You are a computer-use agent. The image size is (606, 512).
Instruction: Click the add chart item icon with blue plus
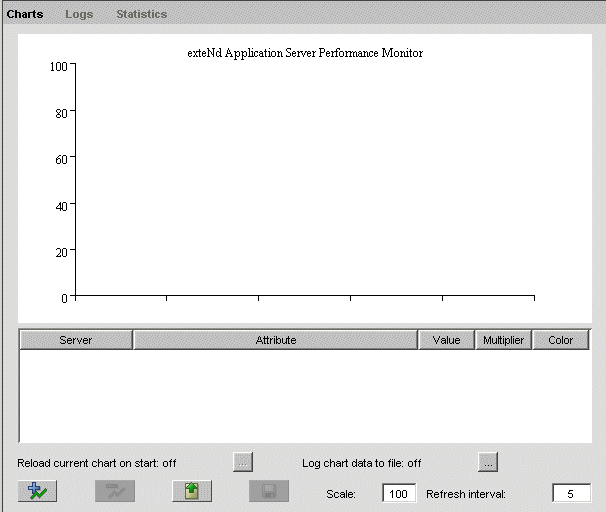[37, 491]
